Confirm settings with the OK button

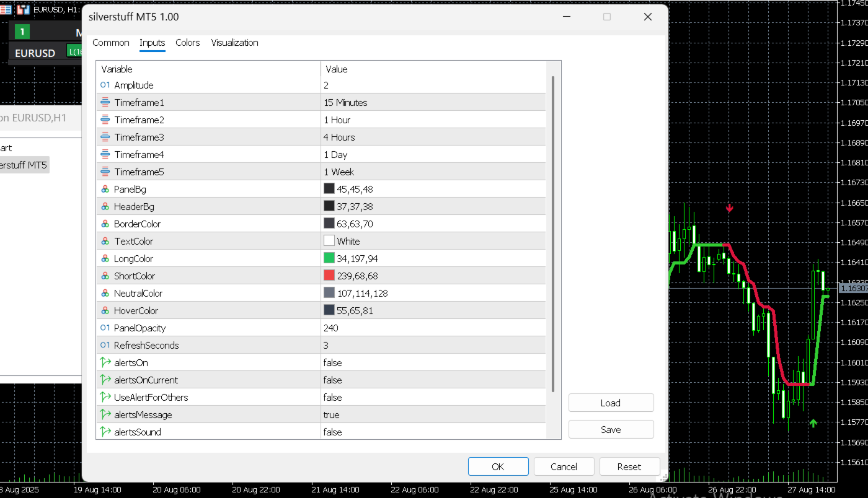(x=498, y=466)
